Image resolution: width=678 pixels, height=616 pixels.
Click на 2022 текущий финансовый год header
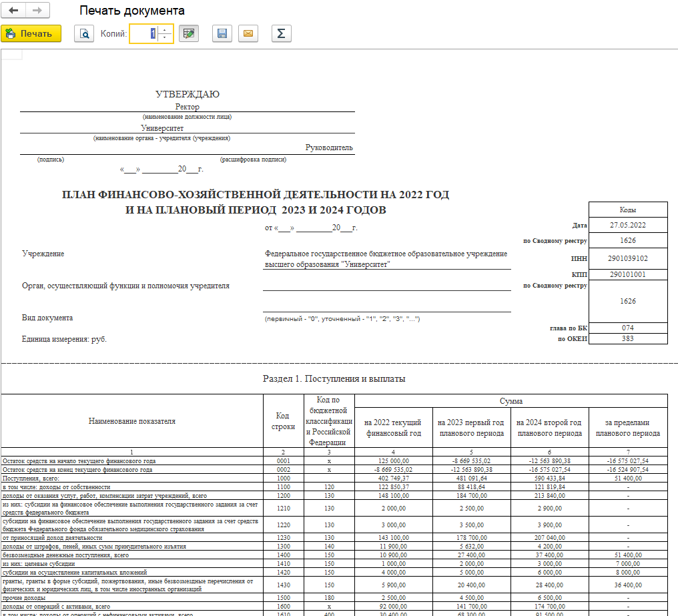394,427
